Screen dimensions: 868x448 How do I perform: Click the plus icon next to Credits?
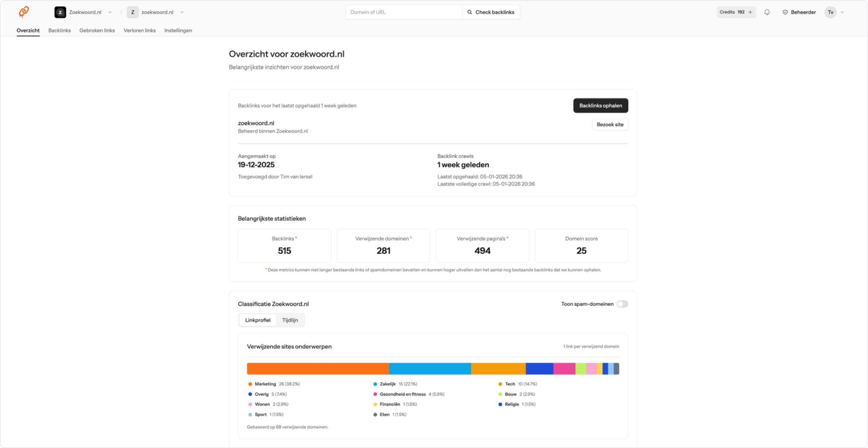750,12
